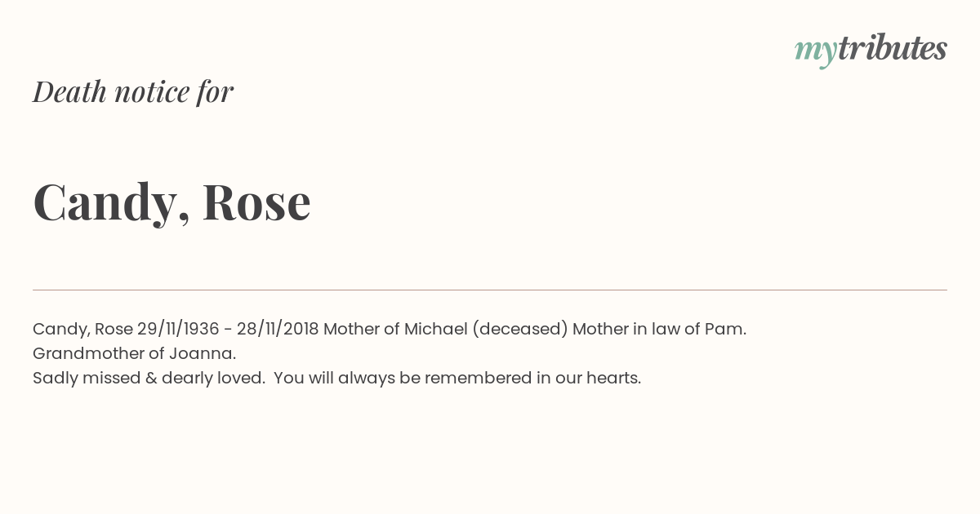Select the green "my" part of logo

tap(816, 52)
